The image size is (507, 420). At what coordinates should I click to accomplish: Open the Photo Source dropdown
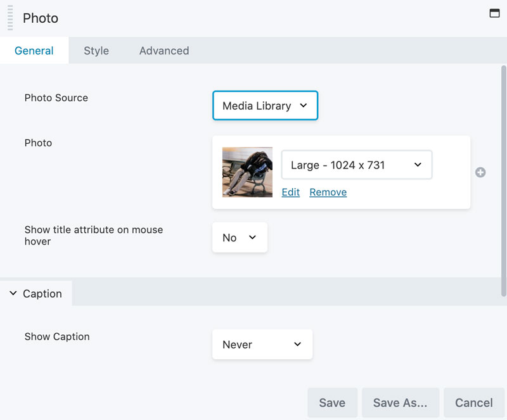click(265, 106)
